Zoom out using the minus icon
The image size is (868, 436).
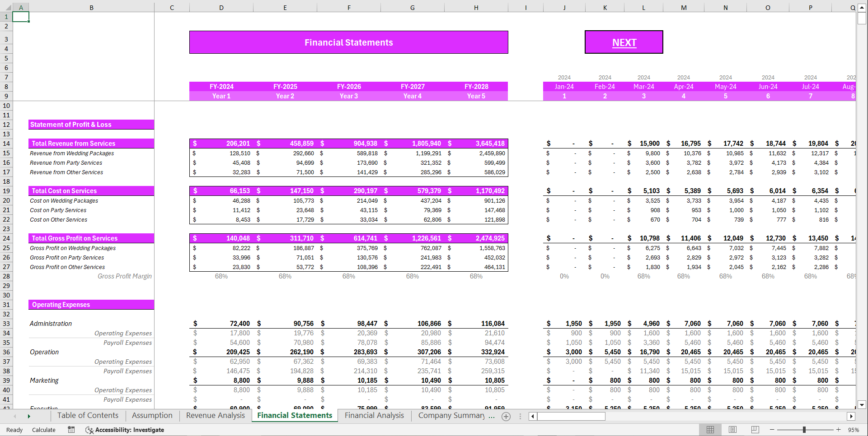[x=772, y=430]
